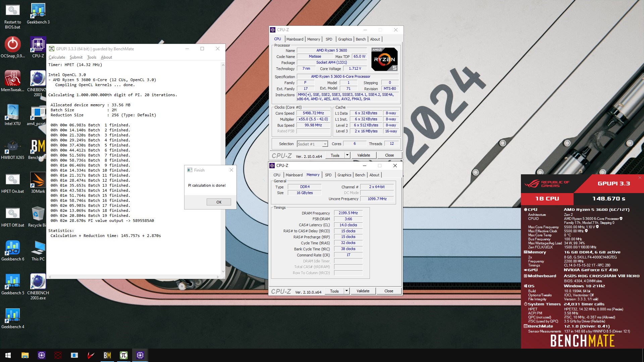Click Validate in bottom CPU-Z window

pyautogui.click(x=363, y=291)
